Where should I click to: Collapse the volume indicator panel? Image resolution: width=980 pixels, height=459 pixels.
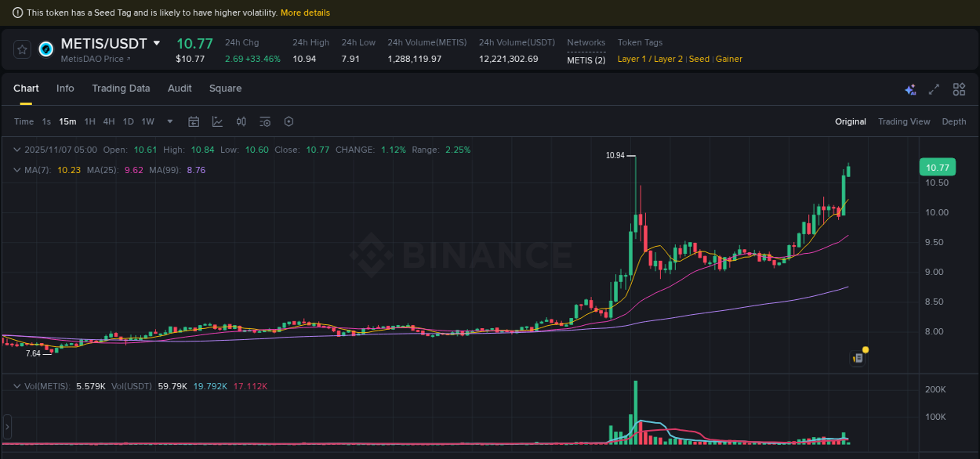tap(16, 385)
